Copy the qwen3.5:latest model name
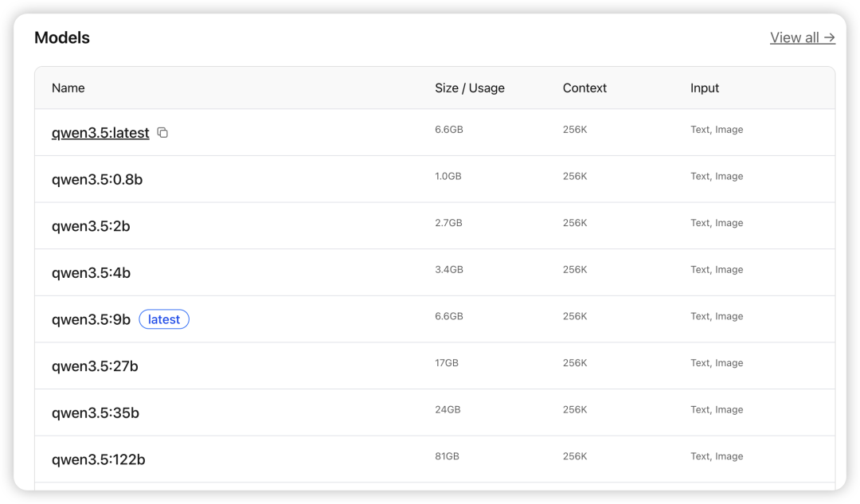This screenshot has width=860, height=504. point(162,133)
